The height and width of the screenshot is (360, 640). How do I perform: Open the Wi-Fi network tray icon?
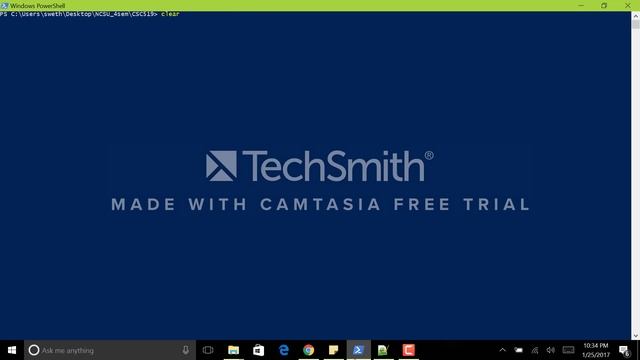(535, 350)
